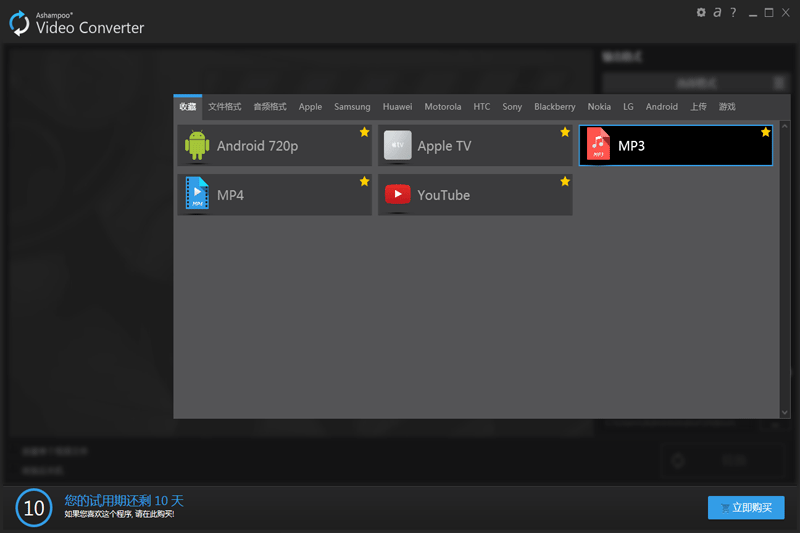Select the YouTube format card

click(475, 194)
